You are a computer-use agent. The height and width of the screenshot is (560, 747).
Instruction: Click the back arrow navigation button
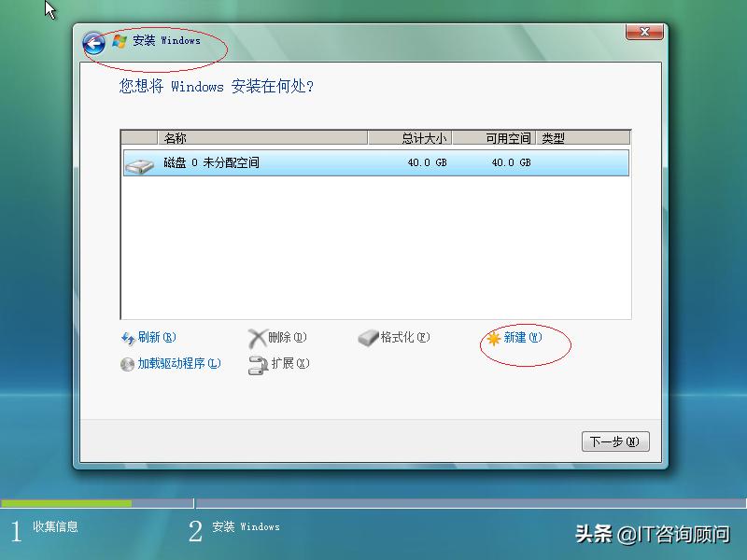click(92, 41)
